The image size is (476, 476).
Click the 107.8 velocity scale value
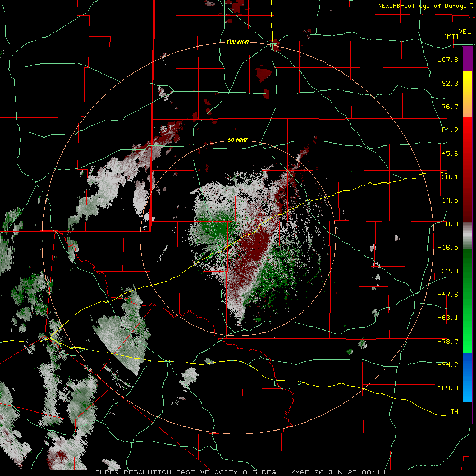pos(448,59)
